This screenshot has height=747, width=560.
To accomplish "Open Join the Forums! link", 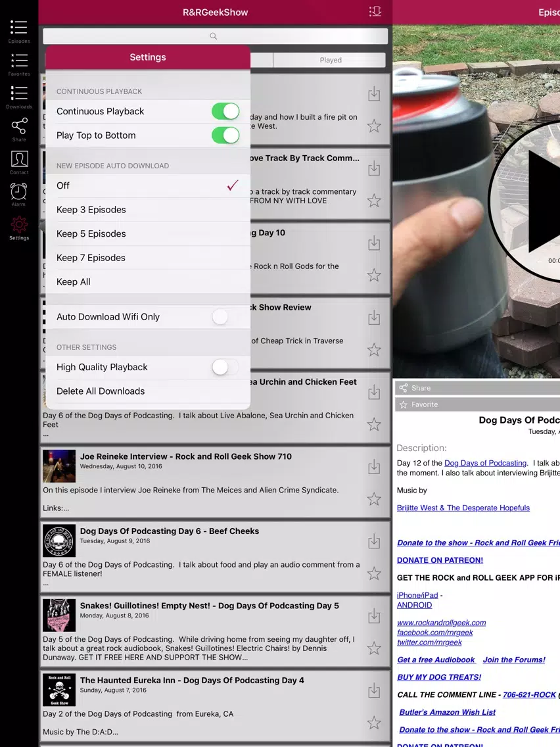I will click(514, 660).
